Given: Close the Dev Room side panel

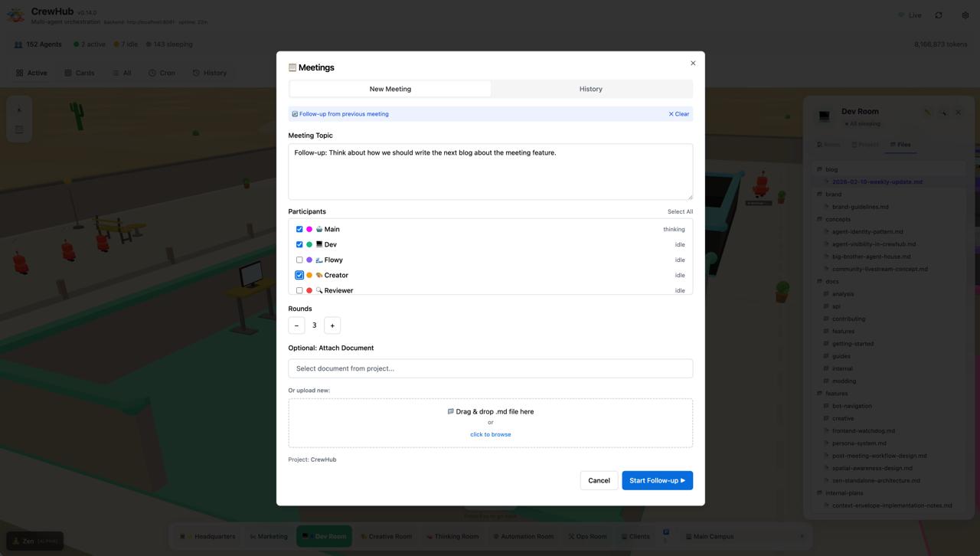Looking at the screenshot, I should point(958,113).
